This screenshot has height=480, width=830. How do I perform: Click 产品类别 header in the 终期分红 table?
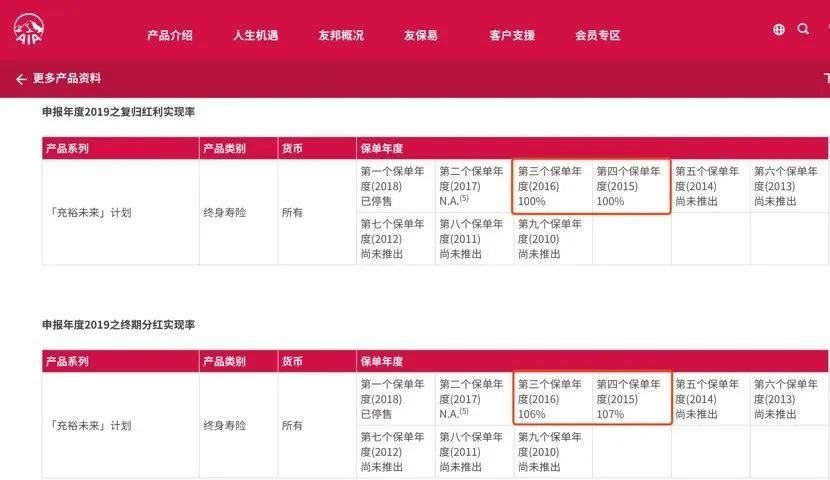238,361
